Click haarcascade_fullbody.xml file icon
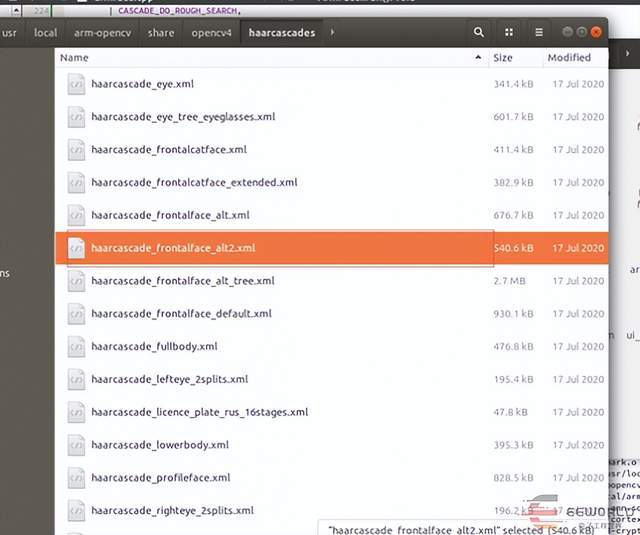The width and height of the screenshot is (640, 535). click(77, 347)
